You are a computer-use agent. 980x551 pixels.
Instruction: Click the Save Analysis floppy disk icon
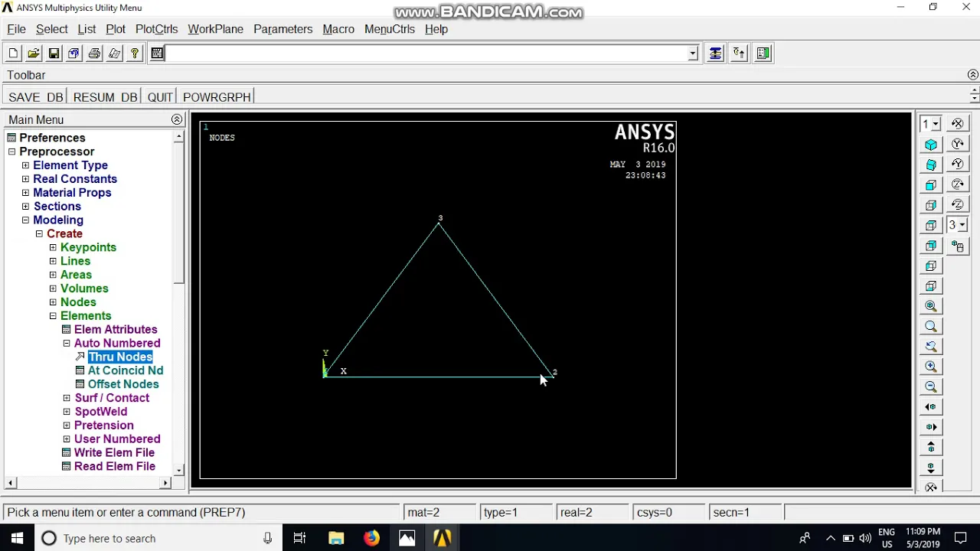[54, 54]
